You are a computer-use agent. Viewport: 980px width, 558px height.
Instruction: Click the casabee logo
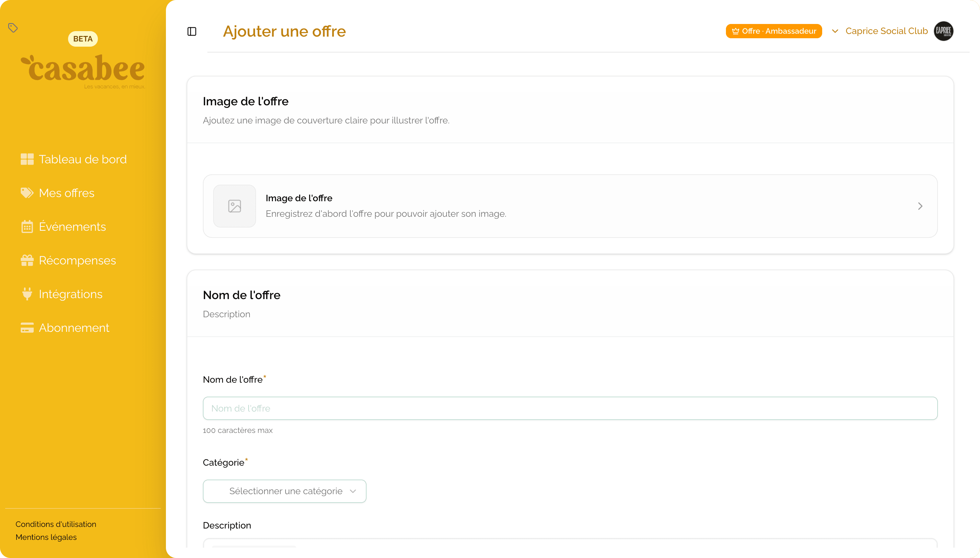point(83,71)
